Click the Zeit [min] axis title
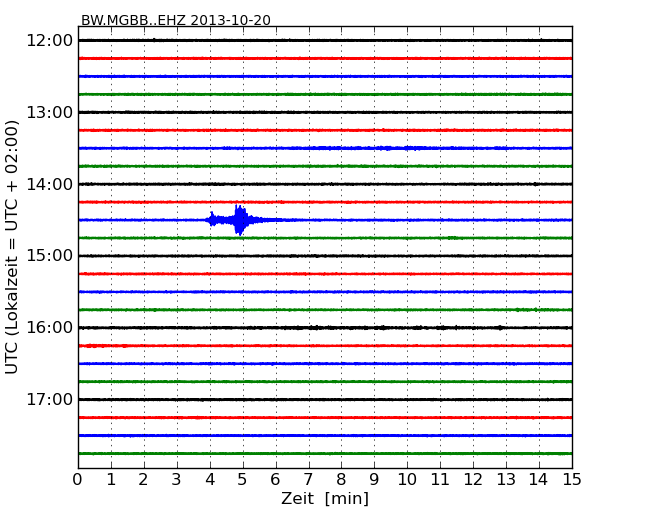The width and height of the screenshot is (650, 520). pyautogui.click(x=325, y=498)
